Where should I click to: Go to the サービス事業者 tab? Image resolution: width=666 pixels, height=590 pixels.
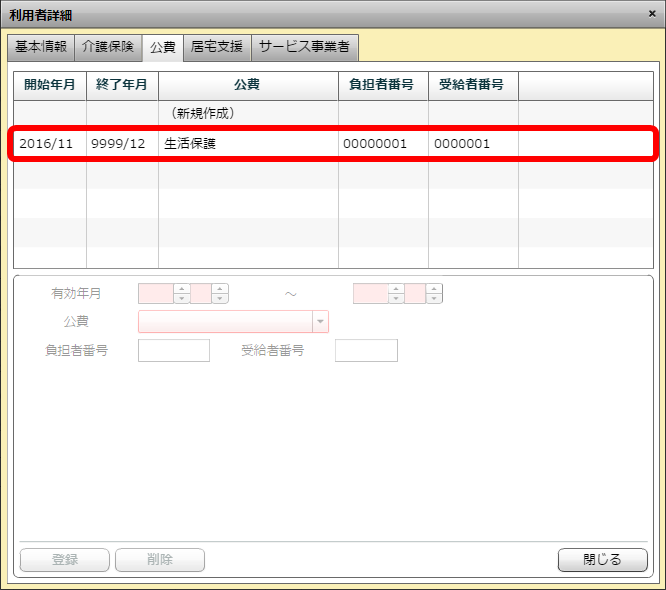click(304, 47)
